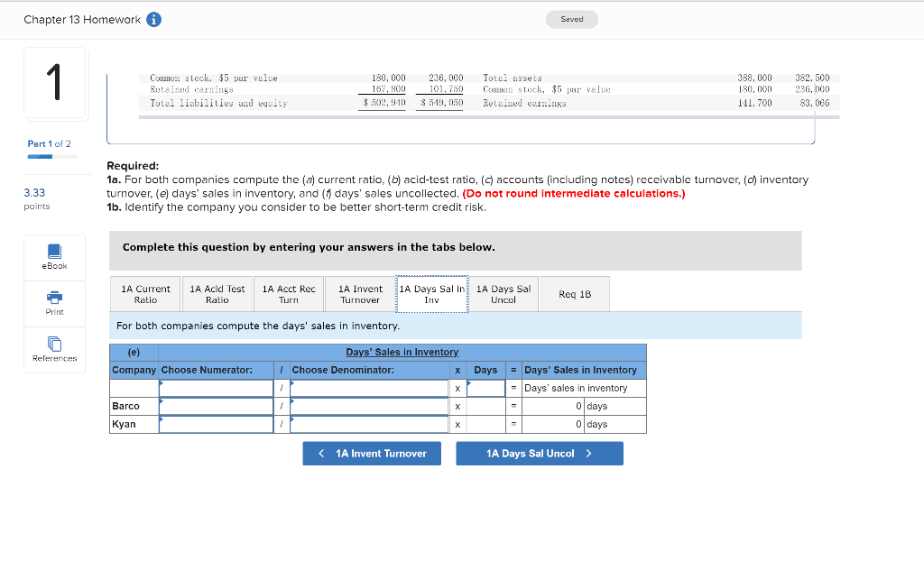The height and width of the screenshot is (561, 924).
Task: Open the Kyan row denominator dropdown
Action: click(369, 424)
